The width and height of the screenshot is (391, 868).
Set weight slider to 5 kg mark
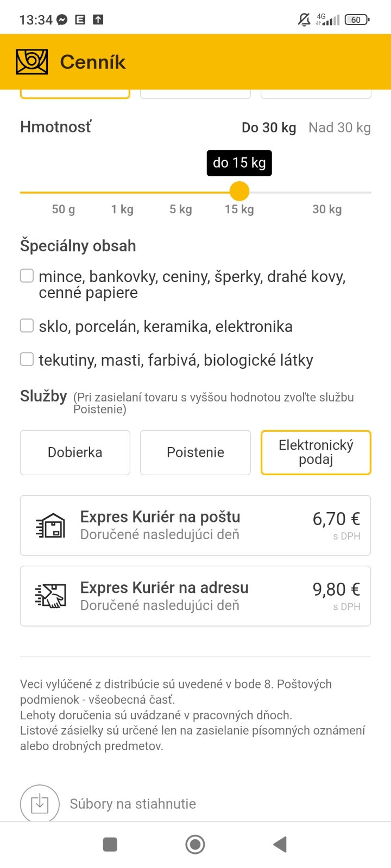(181, 192)
